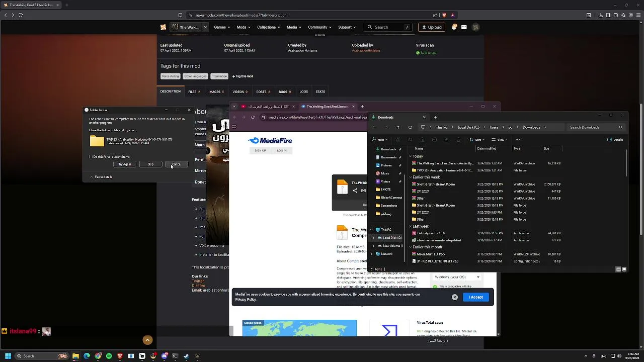
Task: Click the Search Downloads field
Action: tap(596, 127)
